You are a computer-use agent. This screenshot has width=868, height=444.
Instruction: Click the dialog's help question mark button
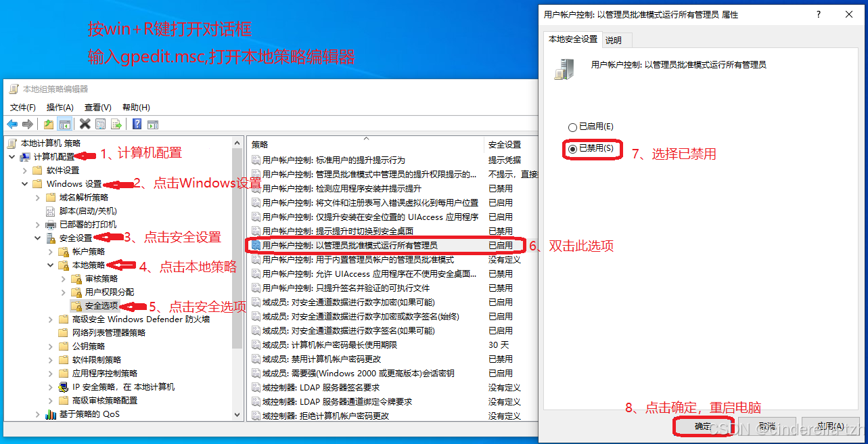[x=819, y=14]
